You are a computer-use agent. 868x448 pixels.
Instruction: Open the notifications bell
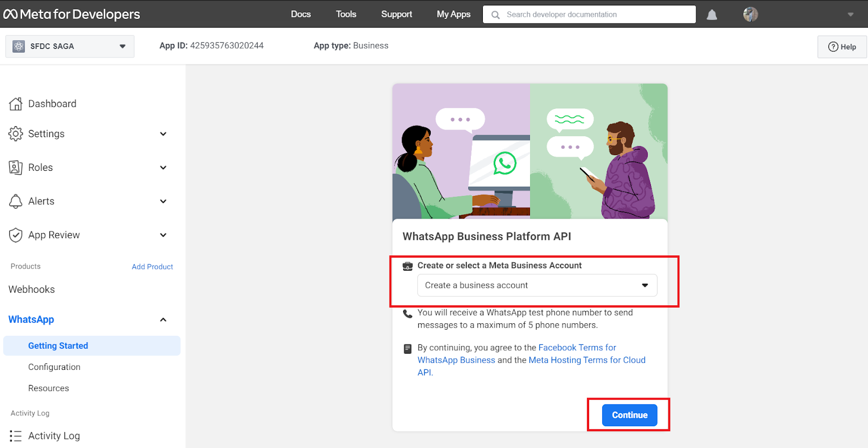pos(712,15)
